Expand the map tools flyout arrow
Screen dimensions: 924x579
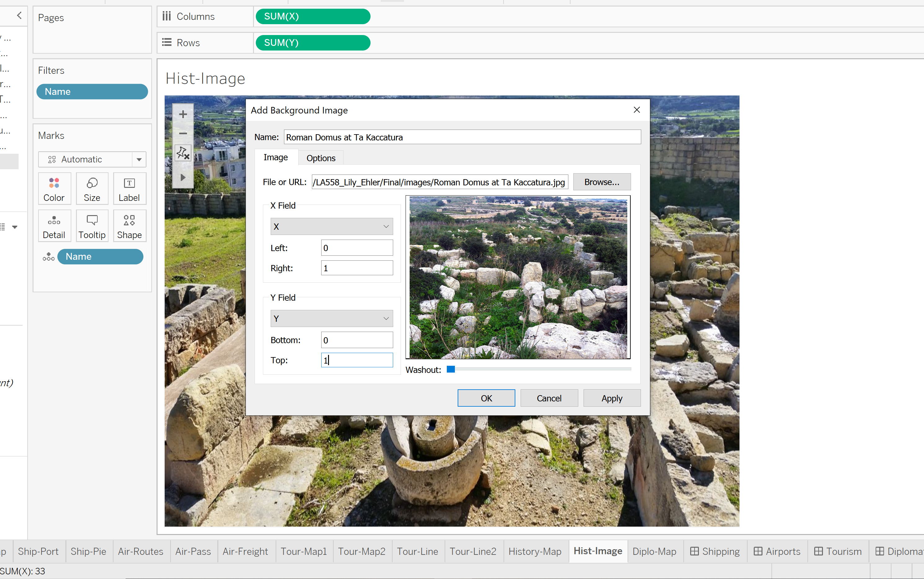click(x=183, y=177)
